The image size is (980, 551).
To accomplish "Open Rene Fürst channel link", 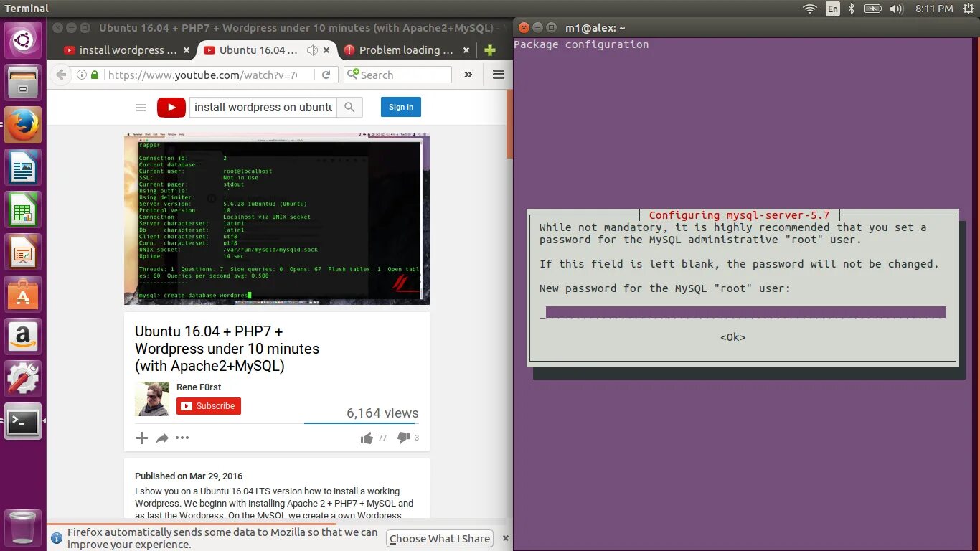I will (199, 387).
